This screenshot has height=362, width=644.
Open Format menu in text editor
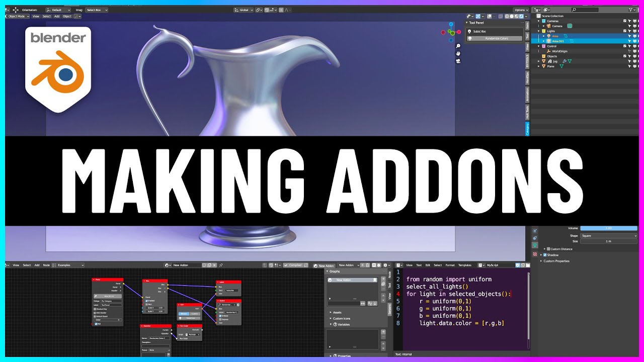click(x=450, y=265)
